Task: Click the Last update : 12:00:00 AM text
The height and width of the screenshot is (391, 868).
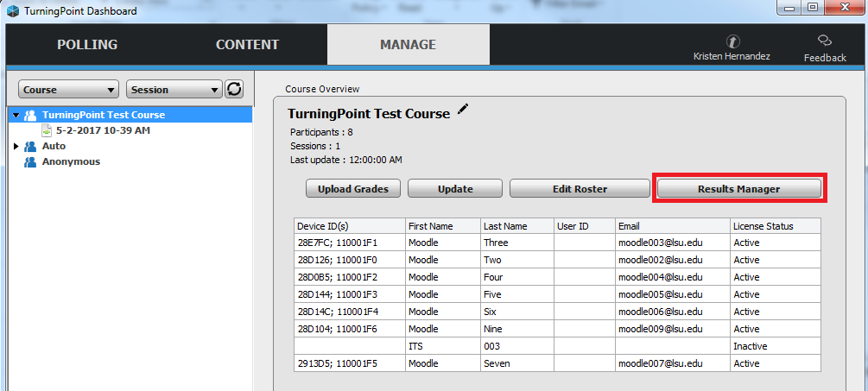Action: (x=346, y=161)
